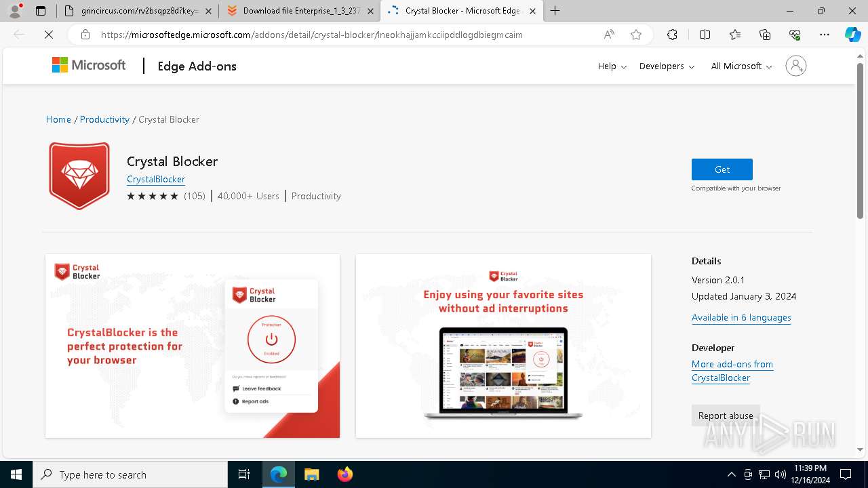Open the Edge Add-ons home title
Screen dimensions: 868x488
coord(197,66)
